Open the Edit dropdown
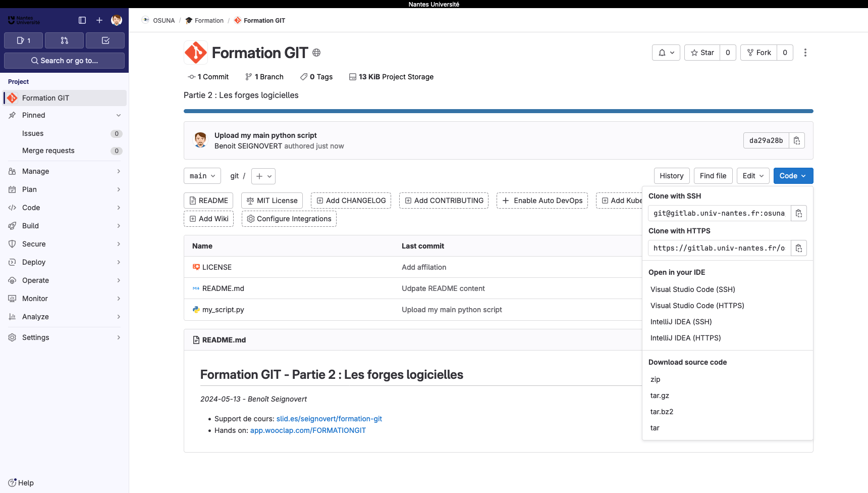 point(753,176)
